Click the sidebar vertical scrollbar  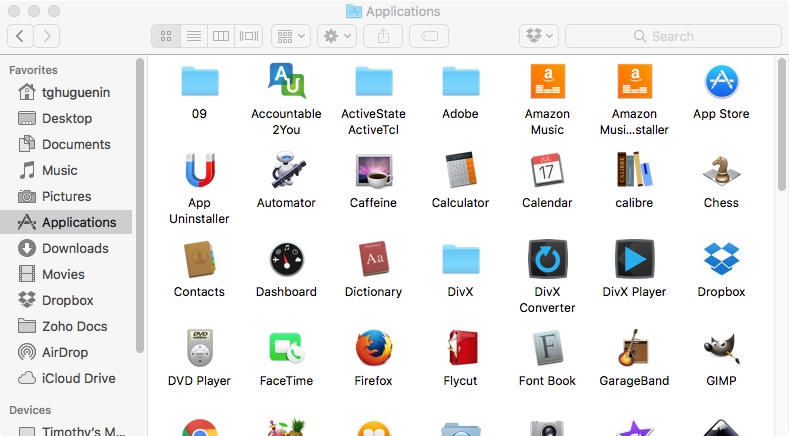140,205
